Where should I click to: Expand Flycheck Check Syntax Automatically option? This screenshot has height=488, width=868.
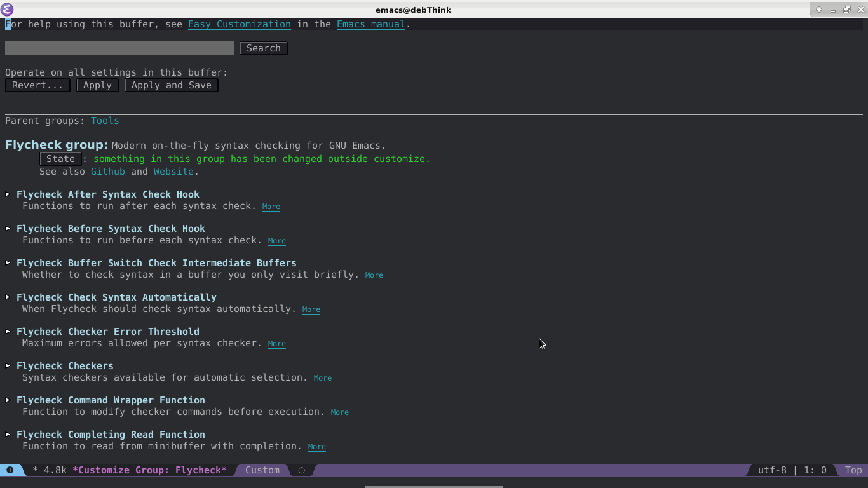tap(8, 297)
